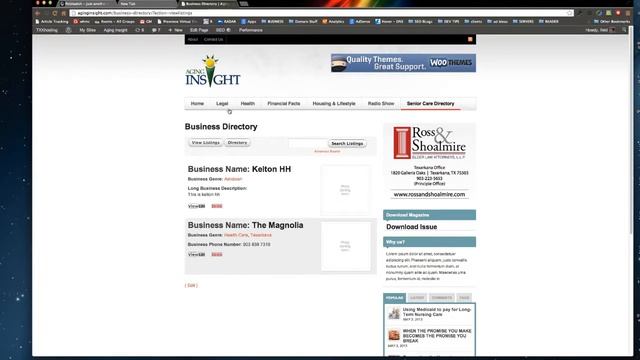Screen dimensions: 640x360
Task: Open the WordPress logo menu in admin bar
Action: (69, 30)
